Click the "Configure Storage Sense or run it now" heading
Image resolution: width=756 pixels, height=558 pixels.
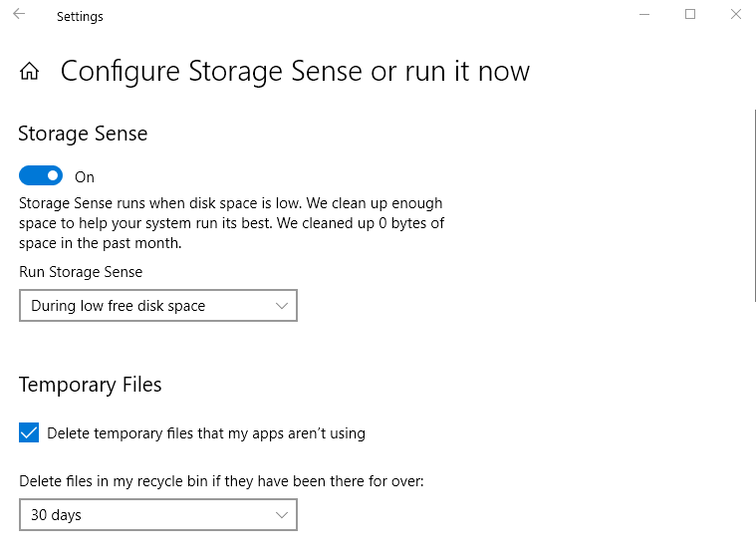pyautogui.click(x=295, y=72)
